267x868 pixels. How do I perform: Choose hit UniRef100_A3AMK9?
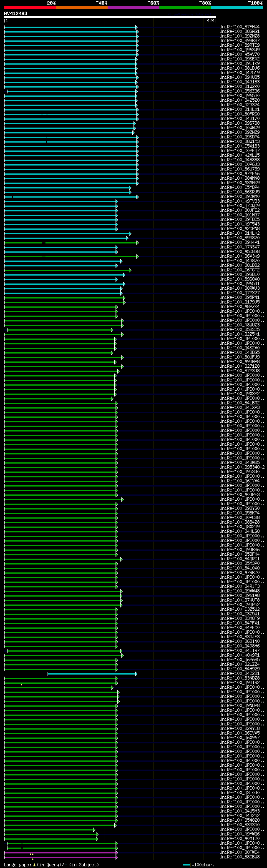239,183
